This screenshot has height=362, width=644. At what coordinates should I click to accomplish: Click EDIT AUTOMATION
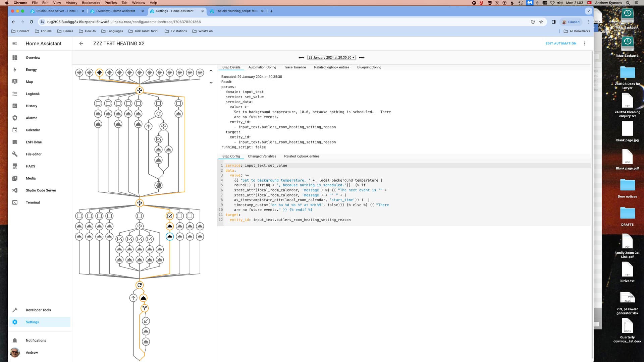[561, 43]
